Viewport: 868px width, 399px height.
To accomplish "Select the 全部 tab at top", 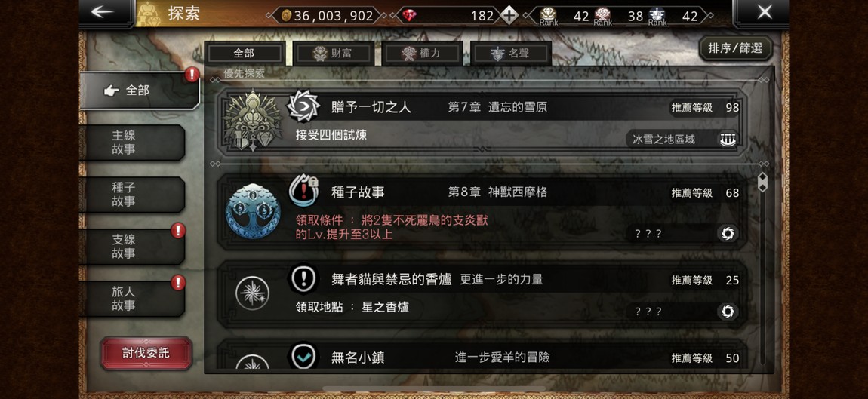I will pos(244,53).
